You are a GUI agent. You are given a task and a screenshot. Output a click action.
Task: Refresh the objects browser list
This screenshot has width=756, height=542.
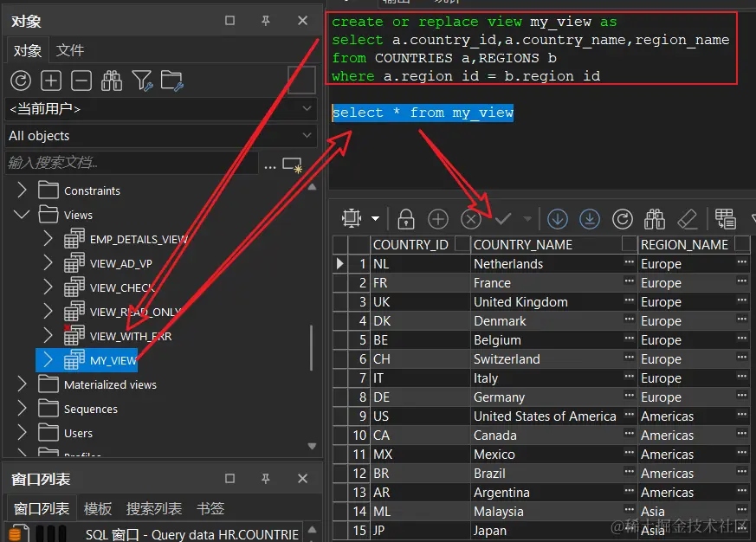coord(21,81)
